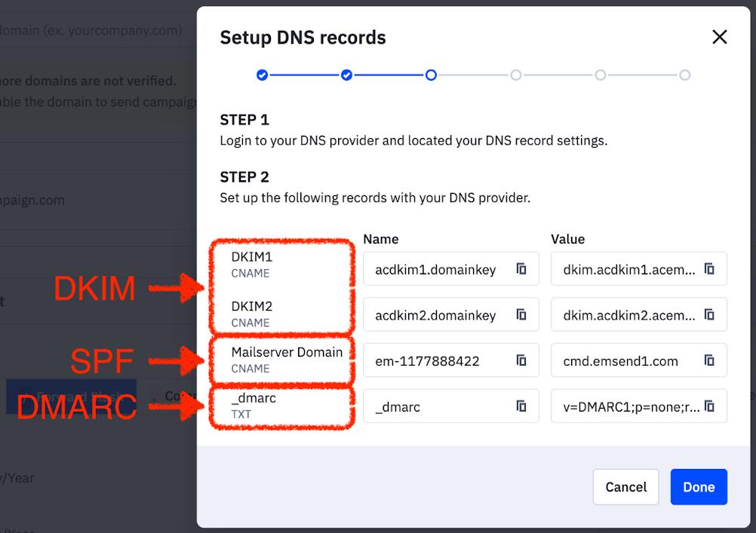Click the em-1177888422 text in Name field
This screenshot has width=756, height=533.
pyautogui.click(x=427, y=361)
